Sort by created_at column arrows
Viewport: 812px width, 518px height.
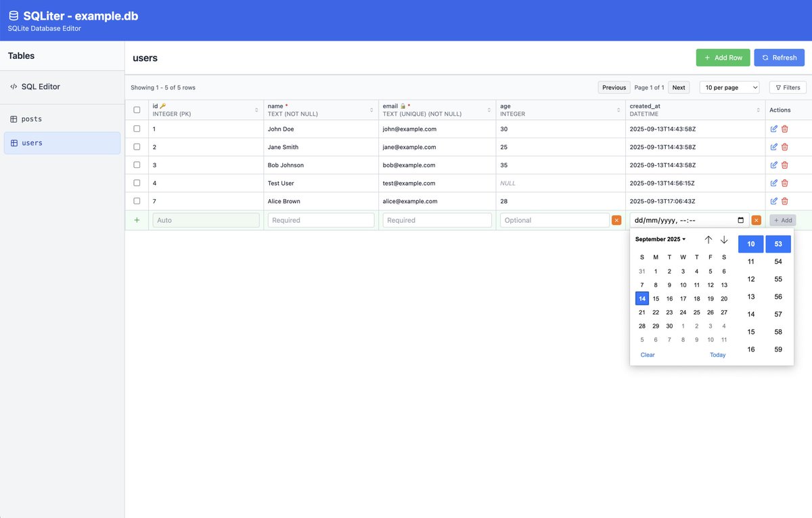[759, 110]
